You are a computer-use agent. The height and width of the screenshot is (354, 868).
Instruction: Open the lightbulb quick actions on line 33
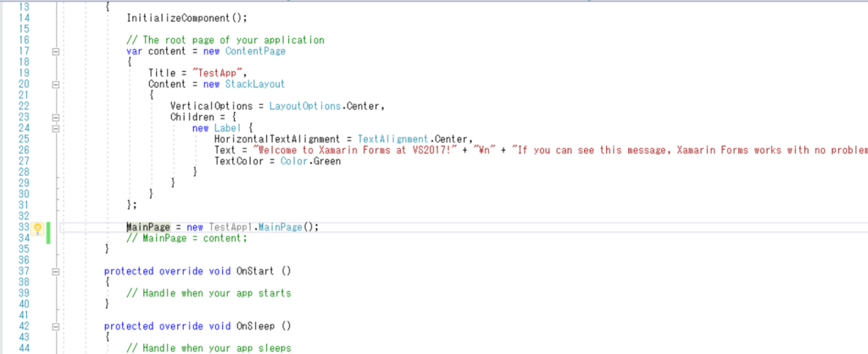pos(37,228)
